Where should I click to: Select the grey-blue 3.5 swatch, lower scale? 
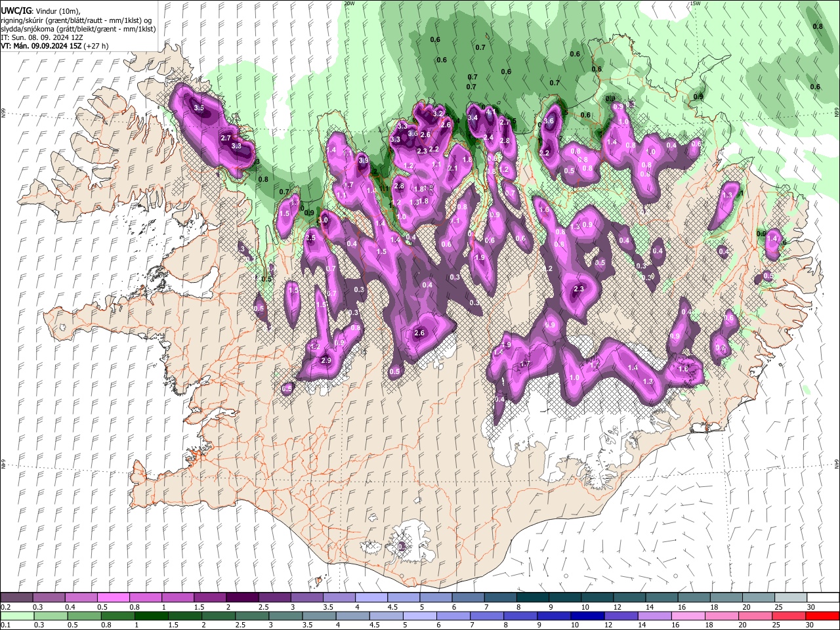pos(320,616)
